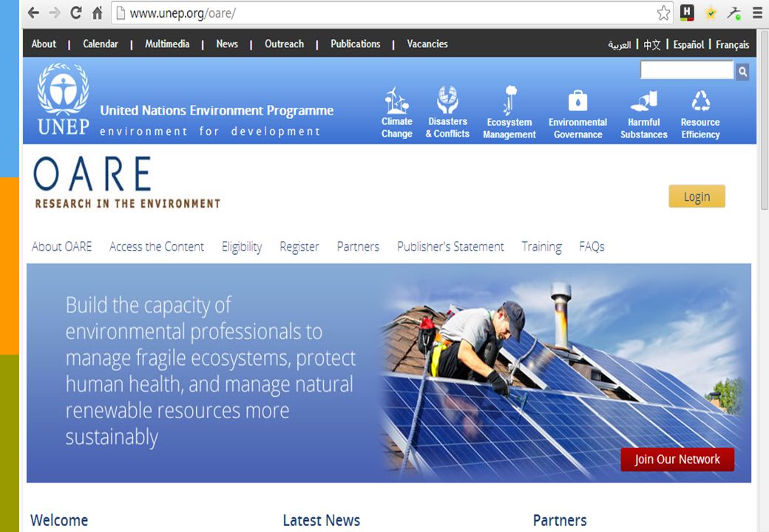Open the Access the Content tab
Viewport: 769px width, 532px height.
157,246
